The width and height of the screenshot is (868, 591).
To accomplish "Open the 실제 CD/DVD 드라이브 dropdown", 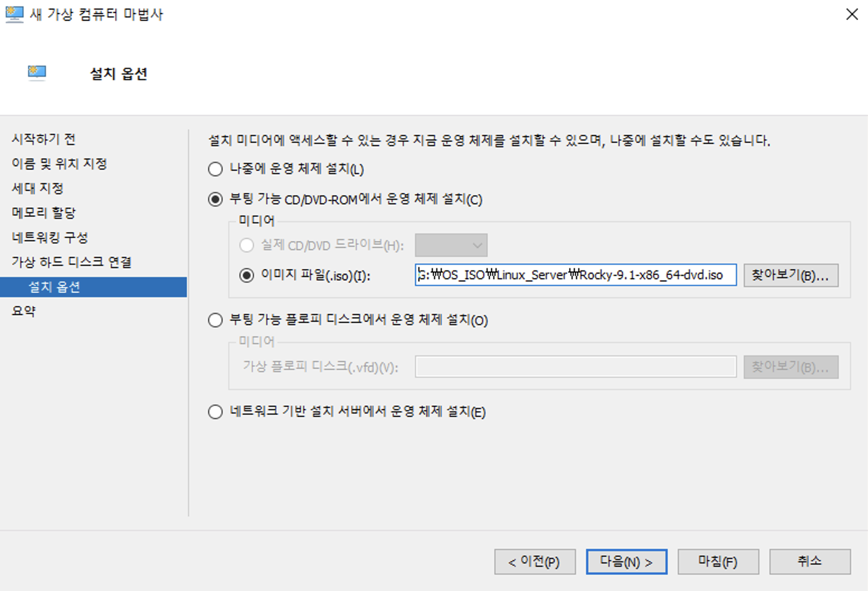I will [x=451, y=245].
